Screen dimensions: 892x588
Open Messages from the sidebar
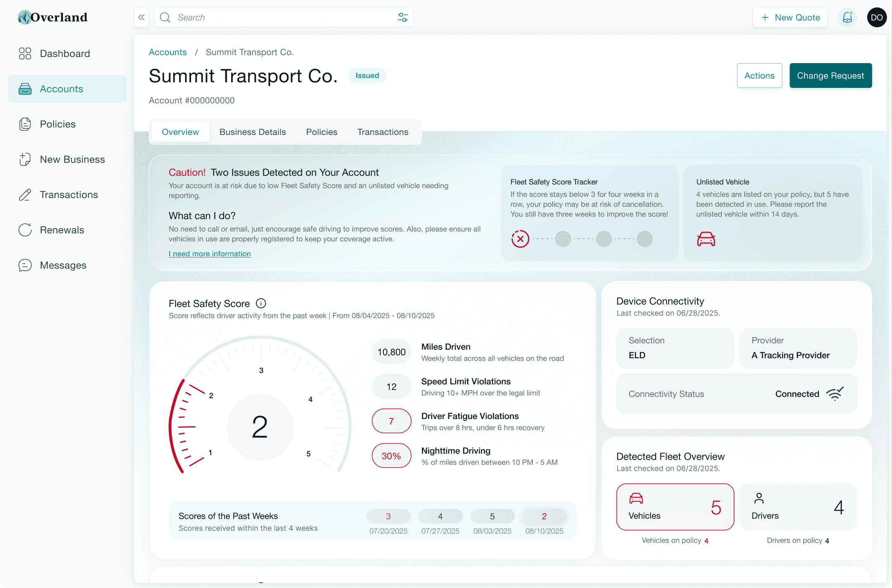(63, 265)
